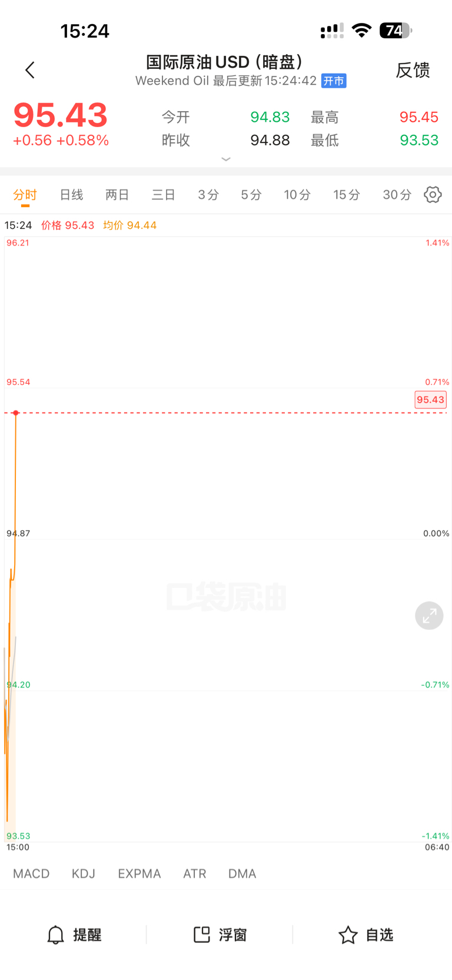Switch to the 两日 two-day tab
The width and height of the screenshot is (452, 980).
point(117,195)
